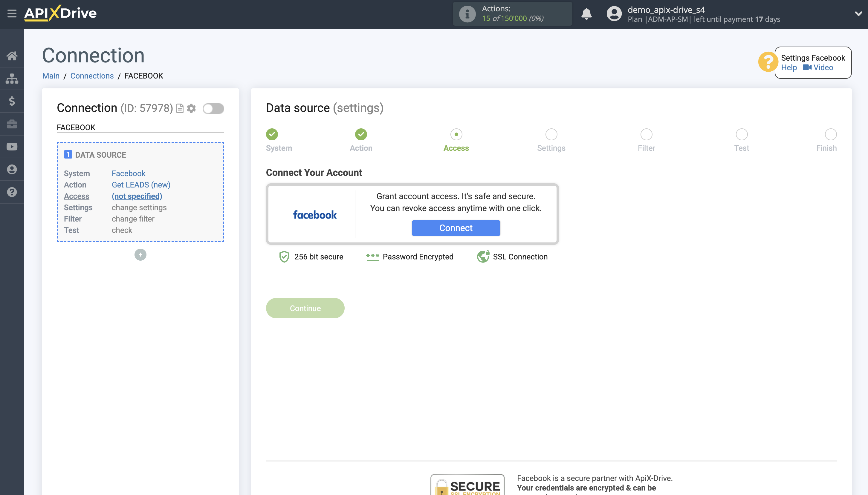The height and width of the screenshot is (495, 868).
Task: Enable the connection activation switch
Action: [213, 108]
